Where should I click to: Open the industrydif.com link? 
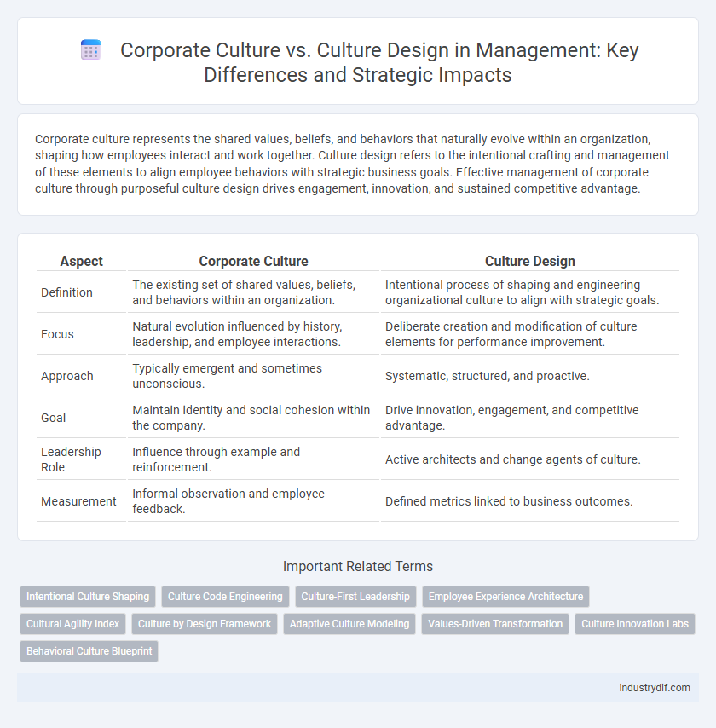[655, 688]
